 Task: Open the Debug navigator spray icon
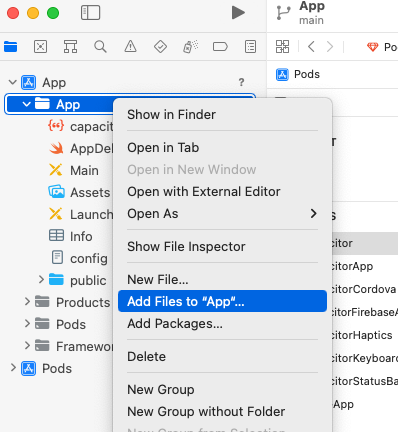click(190, 47)
